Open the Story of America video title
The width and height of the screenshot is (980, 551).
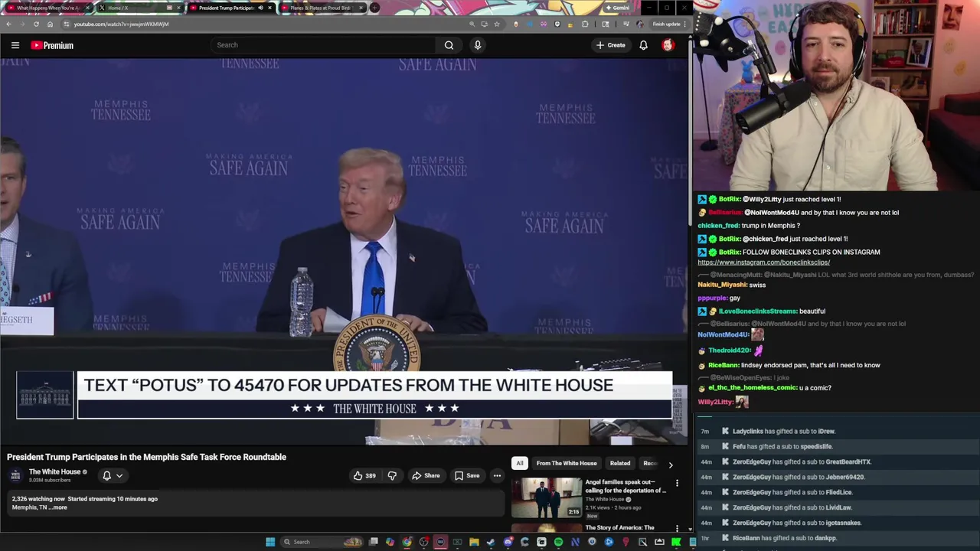coord(620,528)
